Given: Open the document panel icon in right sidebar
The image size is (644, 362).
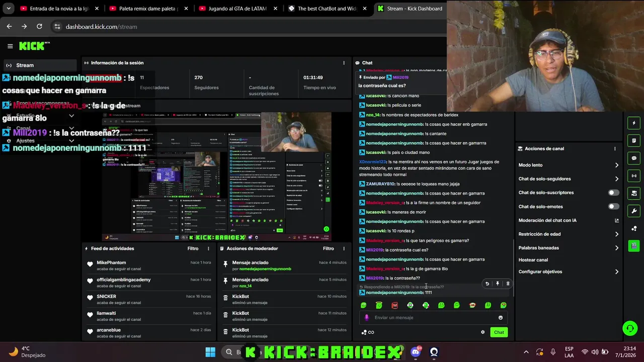Looking at the screenshot, I should point(634,140).
